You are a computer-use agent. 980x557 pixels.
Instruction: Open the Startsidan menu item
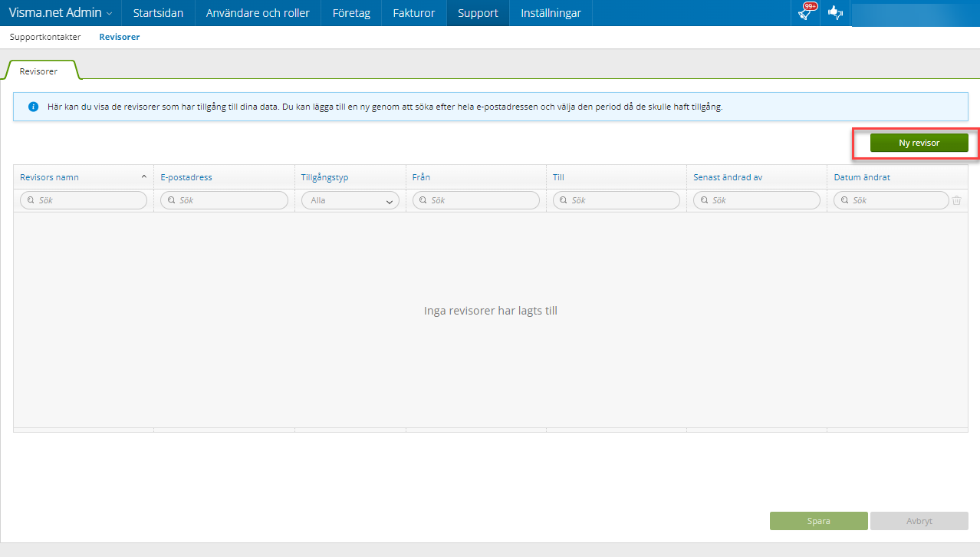(x=158, y=13)
